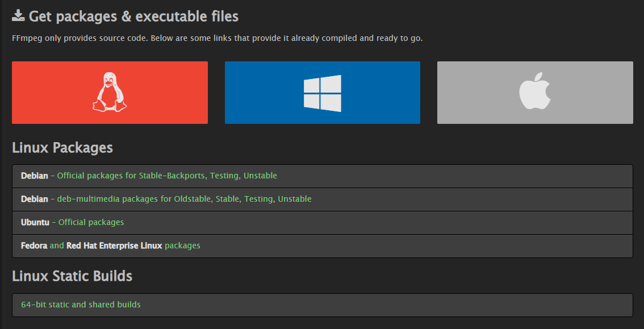Click the bold Ubuntu label
This screenshot has height=329, width=644.
pos(35,222)
